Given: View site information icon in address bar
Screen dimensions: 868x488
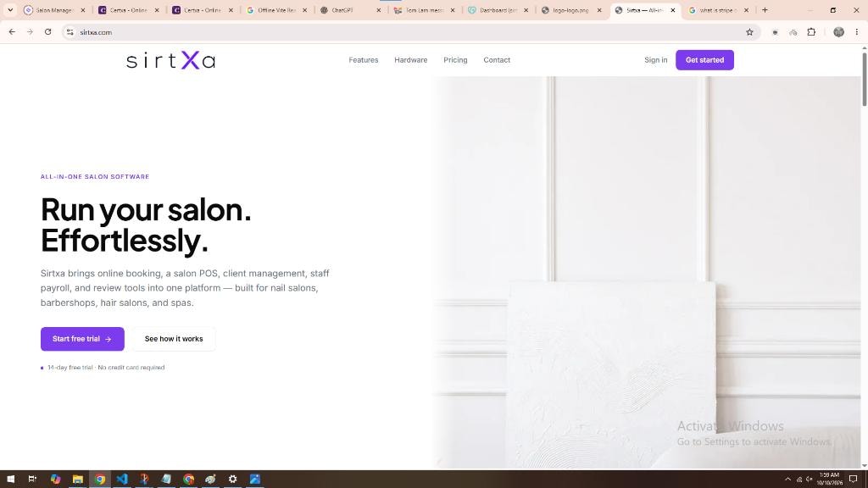Looking at the screenshot, I should (70, 32).
